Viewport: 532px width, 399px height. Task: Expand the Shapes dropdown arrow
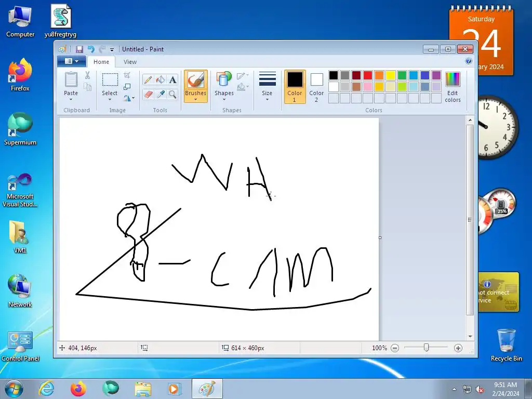pyautogui.click(x=224, y=99)
